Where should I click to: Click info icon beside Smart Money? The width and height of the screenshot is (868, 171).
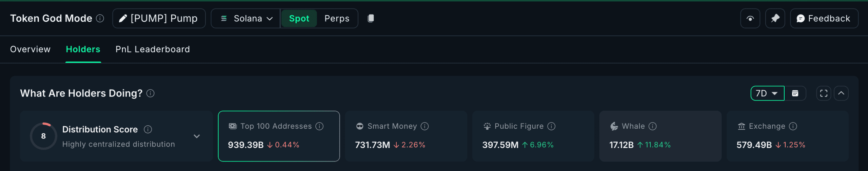pyautogui.click(x=425, y=126)
